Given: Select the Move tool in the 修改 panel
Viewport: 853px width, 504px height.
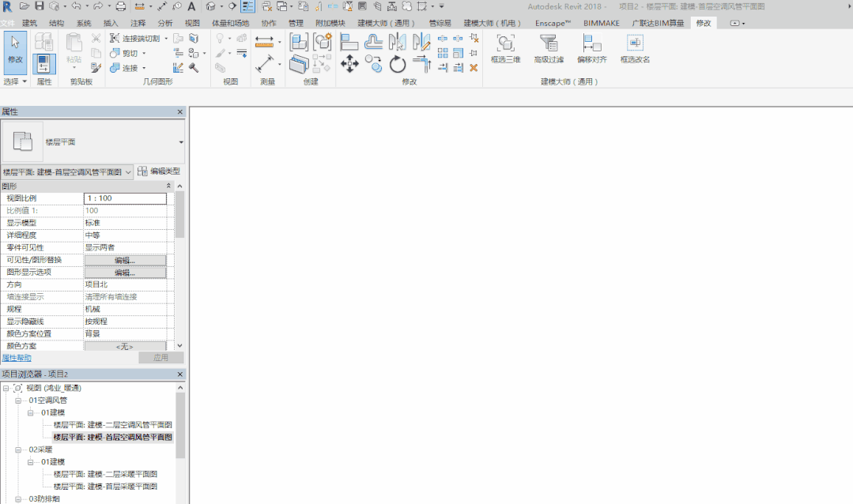Looking at the screenshot, I should [x=349, y=64].
